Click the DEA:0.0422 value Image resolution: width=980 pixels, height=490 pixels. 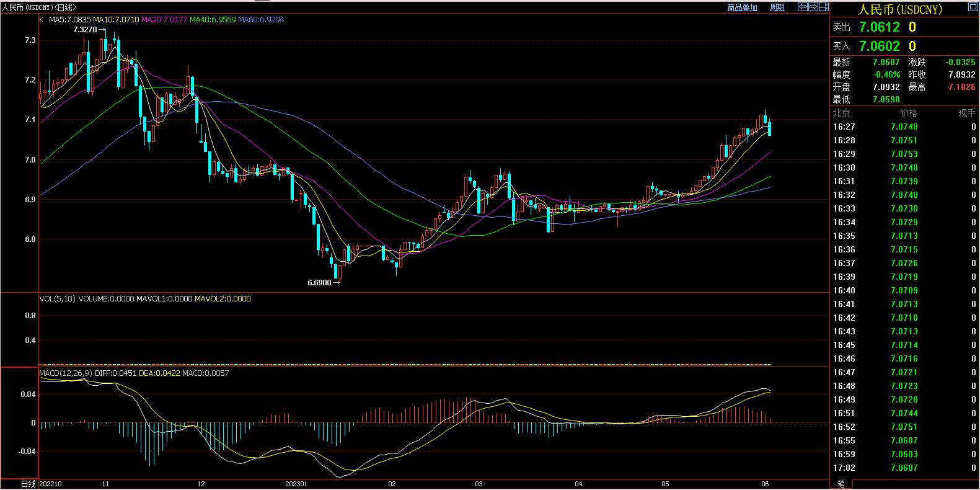[159, 373]
